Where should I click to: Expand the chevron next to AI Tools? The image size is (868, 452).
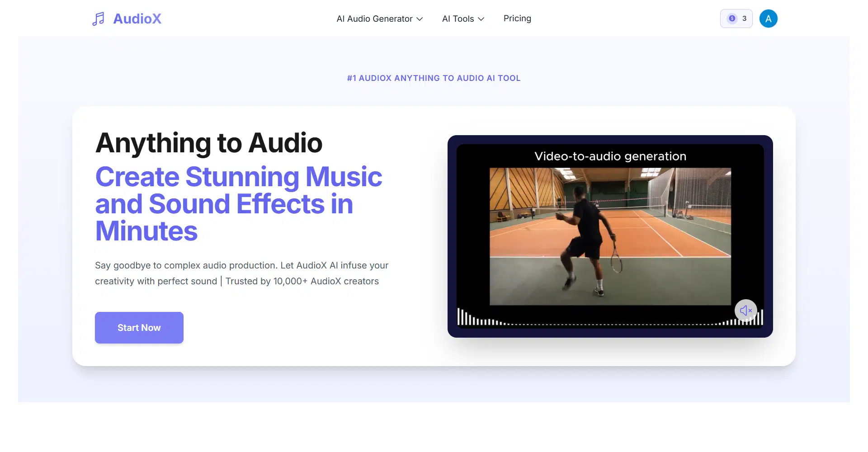pyautogui.click(x=481, y=19)
